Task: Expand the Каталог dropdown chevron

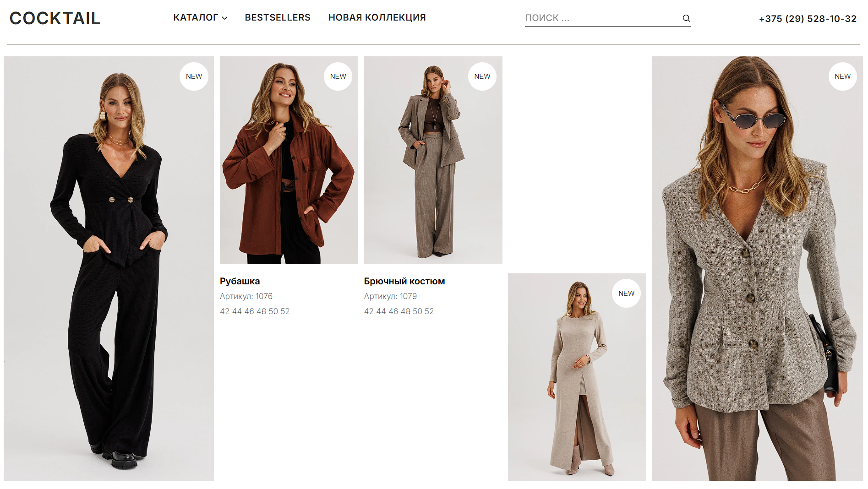Action: click(x=225, y=18)
